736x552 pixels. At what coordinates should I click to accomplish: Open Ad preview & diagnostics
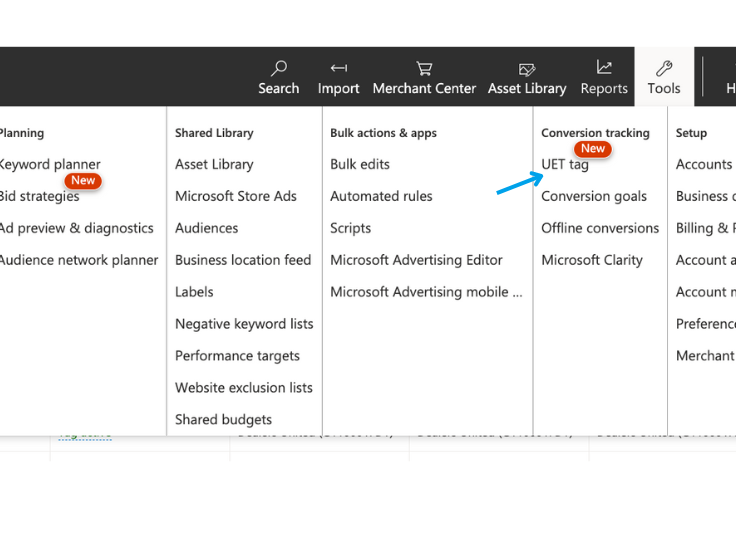tap(77, 228)
